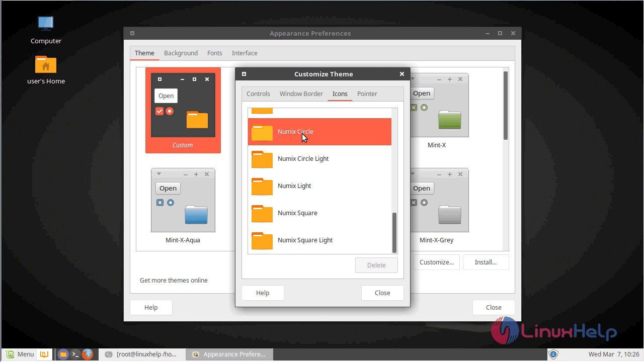Click the show desktop panel icon

[44, 354]
